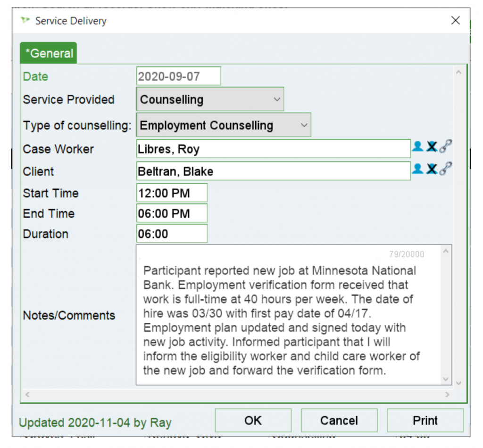Click the Date field showing 2020-09-07
The width and height of the screenshot is (483, 448).
pos(178,76)
